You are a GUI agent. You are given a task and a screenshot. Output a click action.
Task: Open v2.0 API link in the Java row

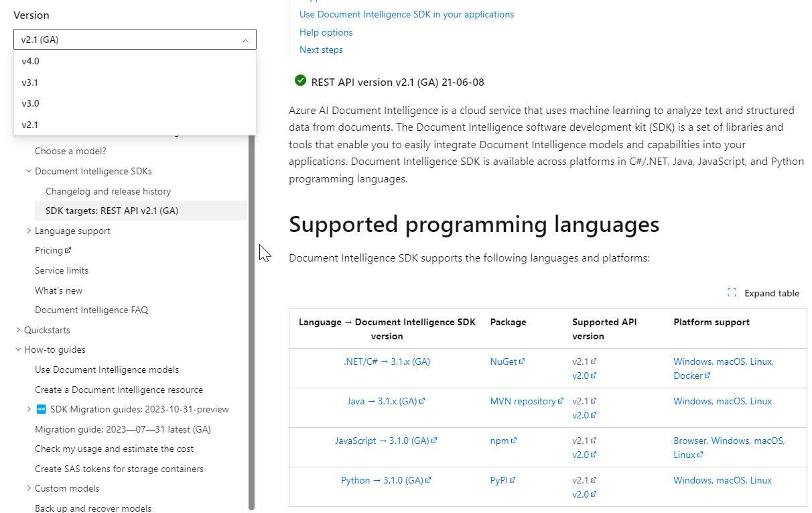pos(584,415)
